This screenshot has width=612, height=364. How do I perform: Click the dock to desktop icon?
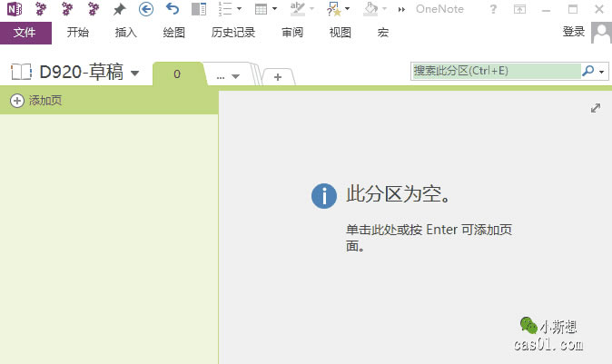199,8
